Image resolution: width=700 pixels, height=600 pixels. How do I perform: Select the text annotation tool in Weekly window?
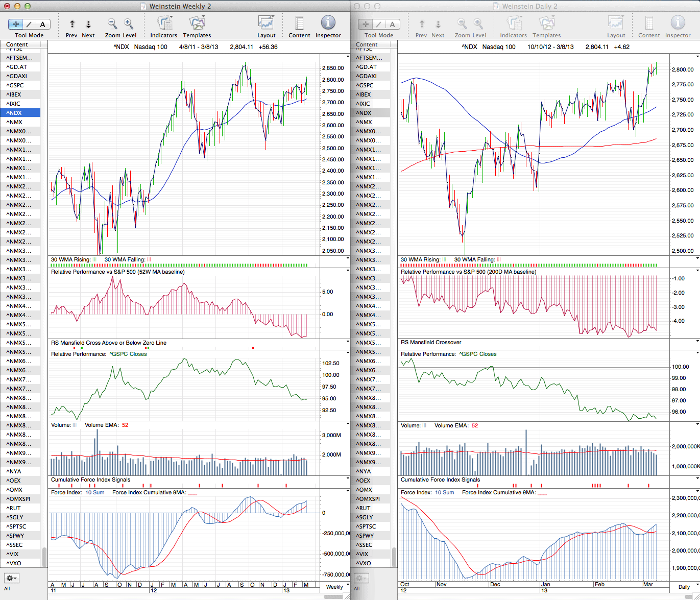42,24
